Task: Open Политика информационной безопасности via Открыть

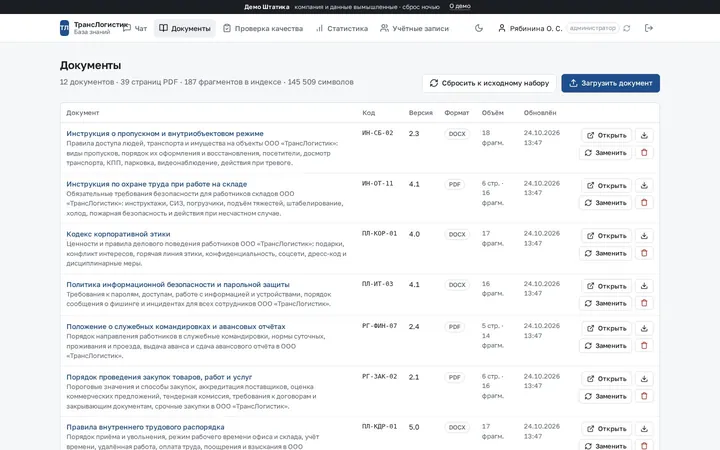Action: 607,286
